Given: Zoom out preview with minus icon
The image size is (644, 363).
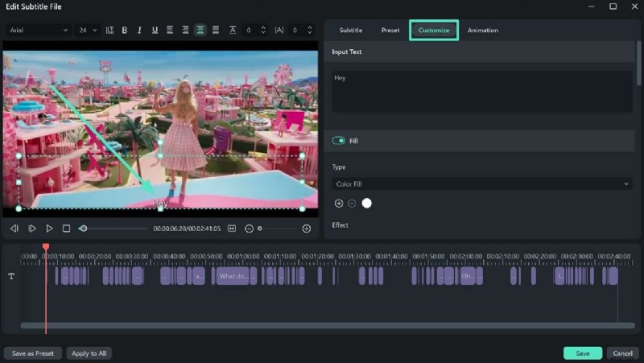Looking at the screenshot, I should pos(249,229).
